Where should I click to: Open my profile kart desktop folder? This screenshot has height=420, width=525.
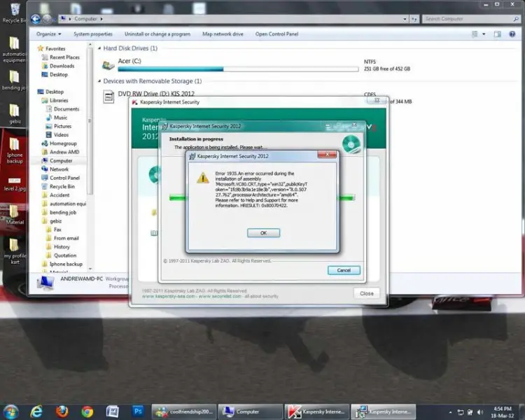pyautogui.click(x=15, y=251)
